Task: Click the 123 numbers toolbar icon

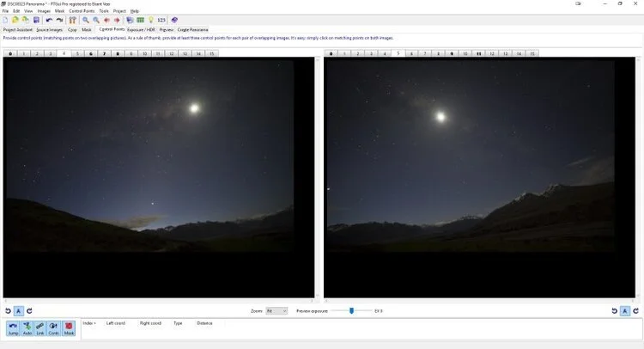Action: click(161, 20)
